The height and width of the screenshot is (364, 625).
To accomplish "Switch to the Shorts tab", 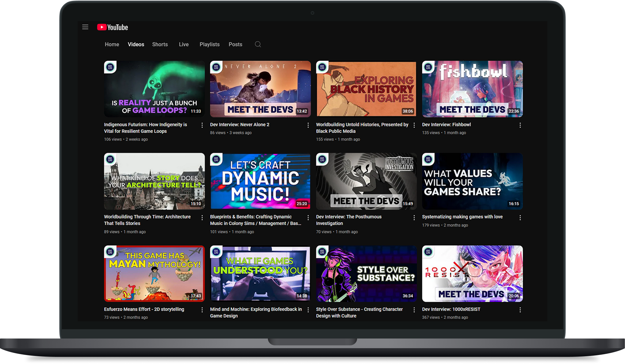I will [160, 44].
